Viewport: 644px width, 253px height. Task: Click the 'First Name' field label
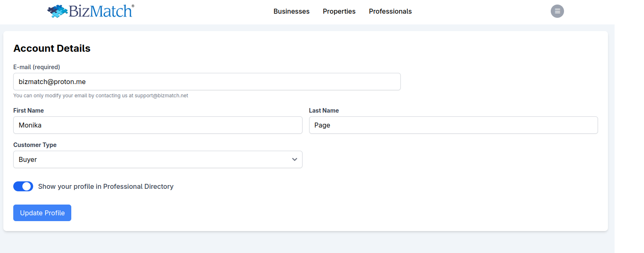pyautogui.click(x=28, y=111)
